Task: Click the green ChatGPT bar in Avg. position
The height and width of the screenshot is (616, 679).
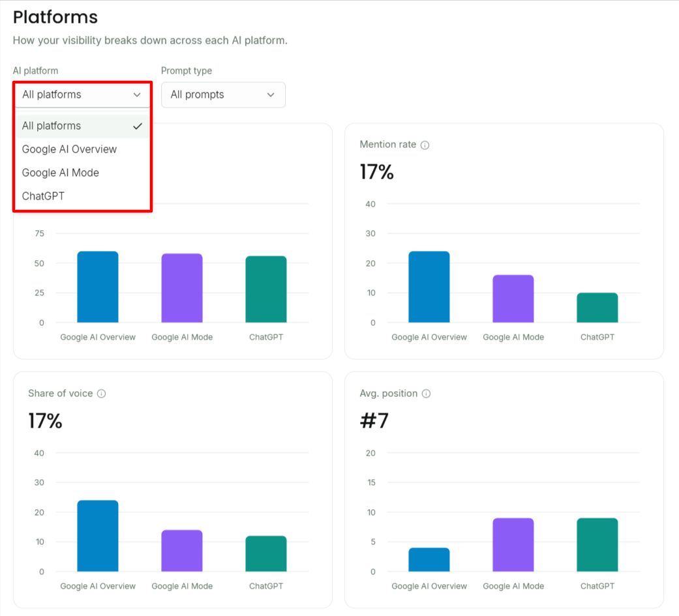Action: pyautogui.click(x=597, y=544)
